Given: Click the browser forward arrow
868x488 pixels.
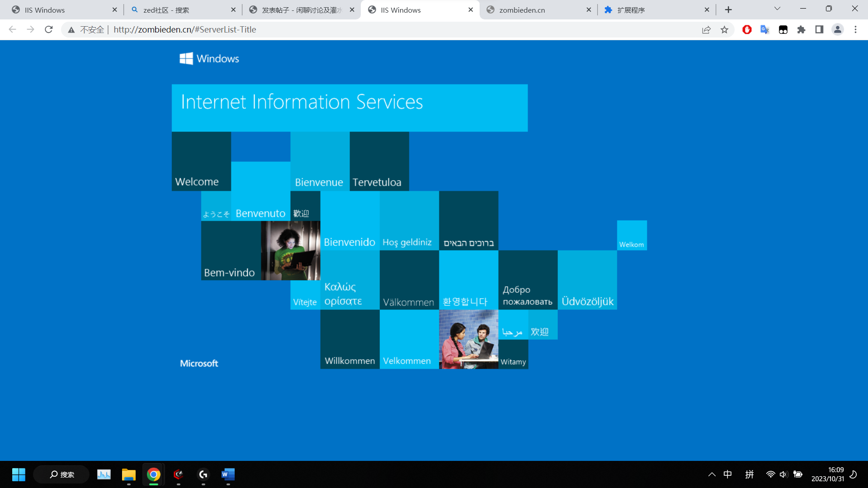Looking at the screenshot, I should click(x=30, y=29).
